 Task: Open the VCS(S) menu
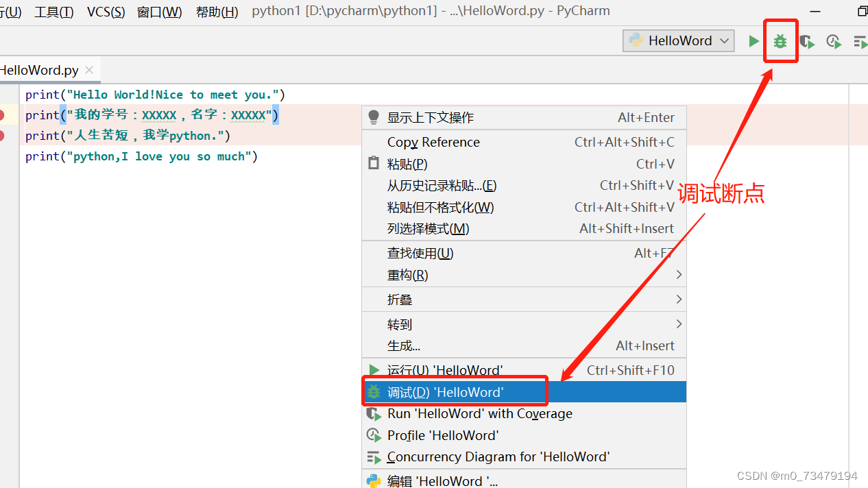point(106,12)
